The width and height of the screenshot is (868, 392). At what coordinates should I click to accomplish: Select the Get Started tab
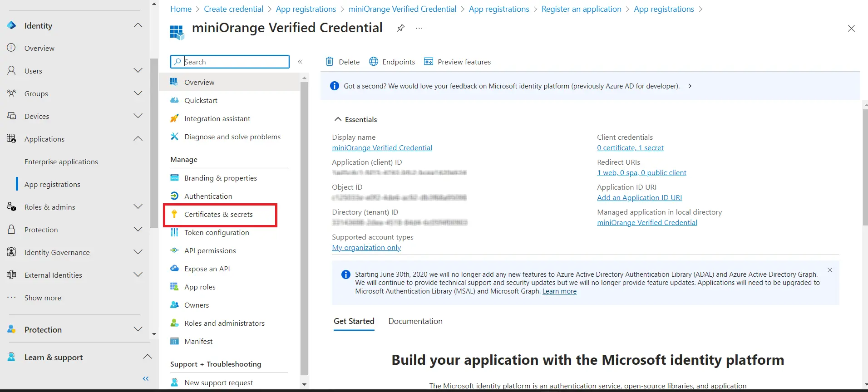click(354, 321)
